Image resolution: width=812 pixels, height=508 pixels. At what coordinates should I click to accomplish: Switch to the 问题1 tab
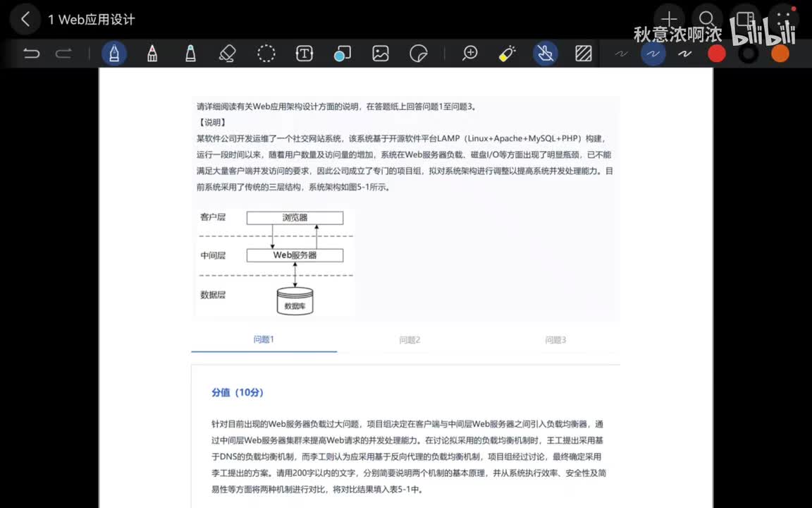tap(264, 339)
